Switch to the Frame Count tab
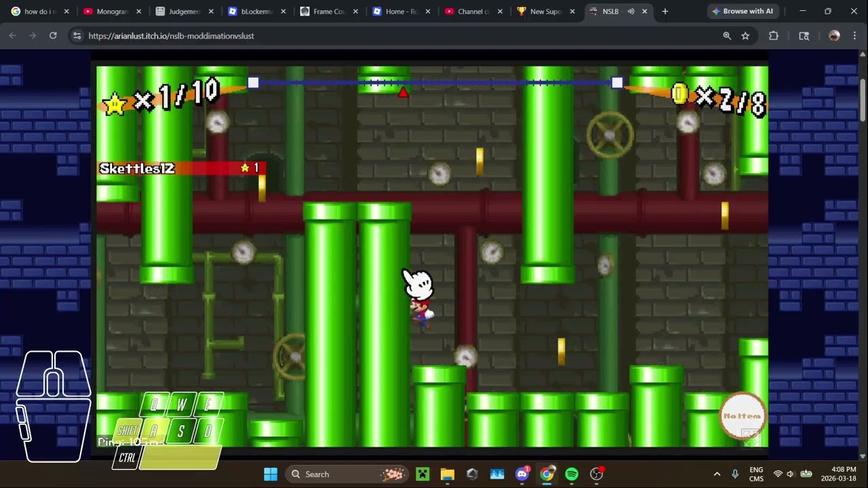 (328, 12)
